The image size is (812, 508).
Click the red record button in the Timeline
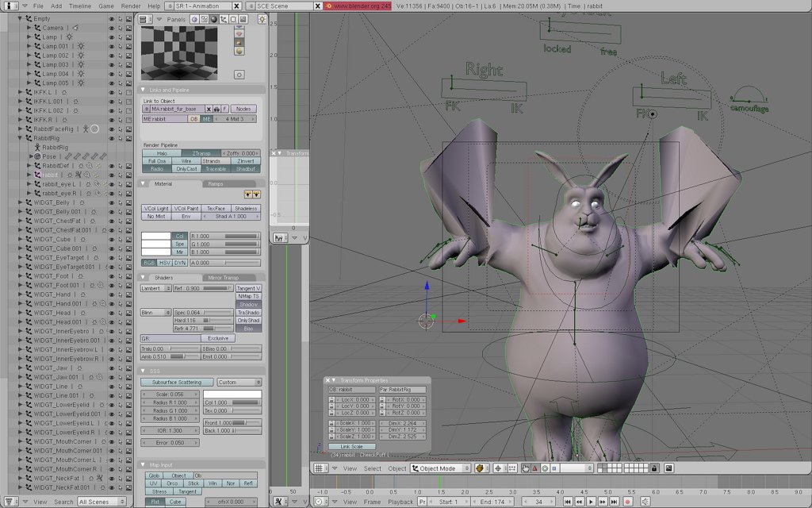tap(629, 501)
